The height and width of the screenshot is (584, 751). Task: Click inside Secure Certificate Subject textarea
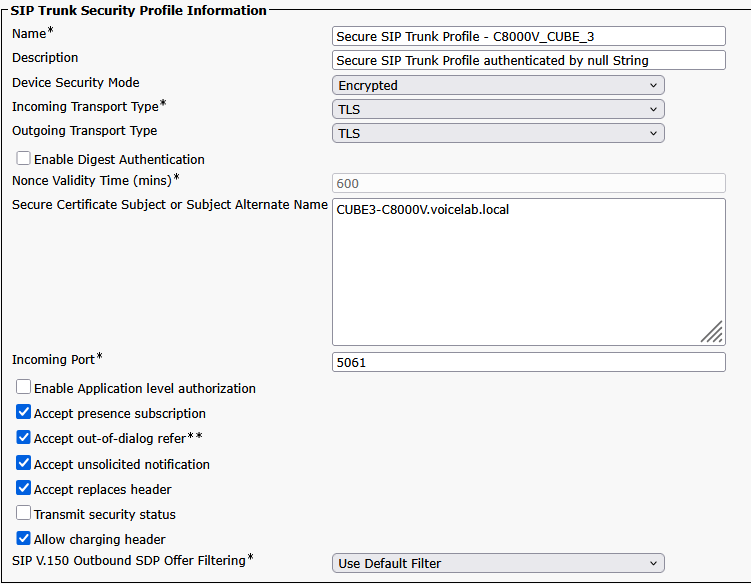528,272
